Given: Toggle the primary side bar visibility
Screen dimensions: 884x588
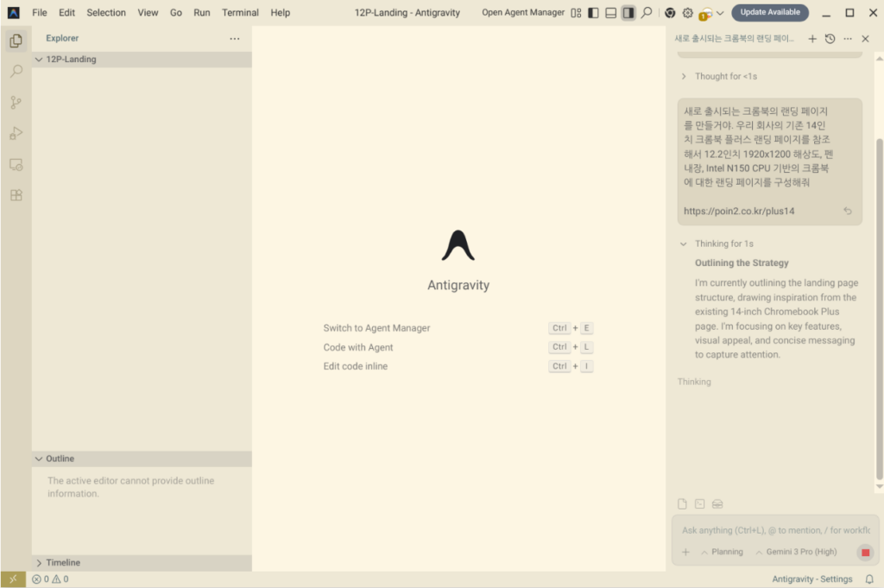Looking at the screenshot, I should coord(593,13).
